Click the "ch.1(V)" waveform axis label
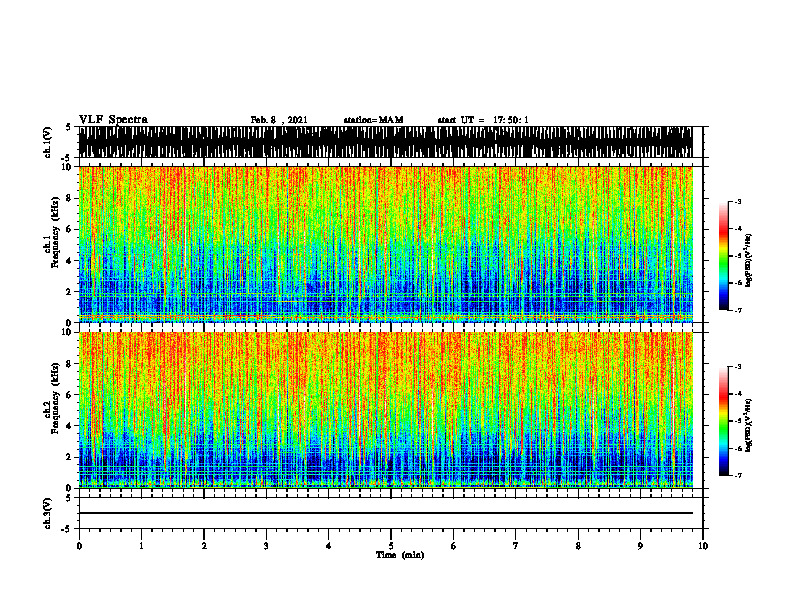Screen dimensions: 792x612 pyautogui.click(x=47, y=142)
